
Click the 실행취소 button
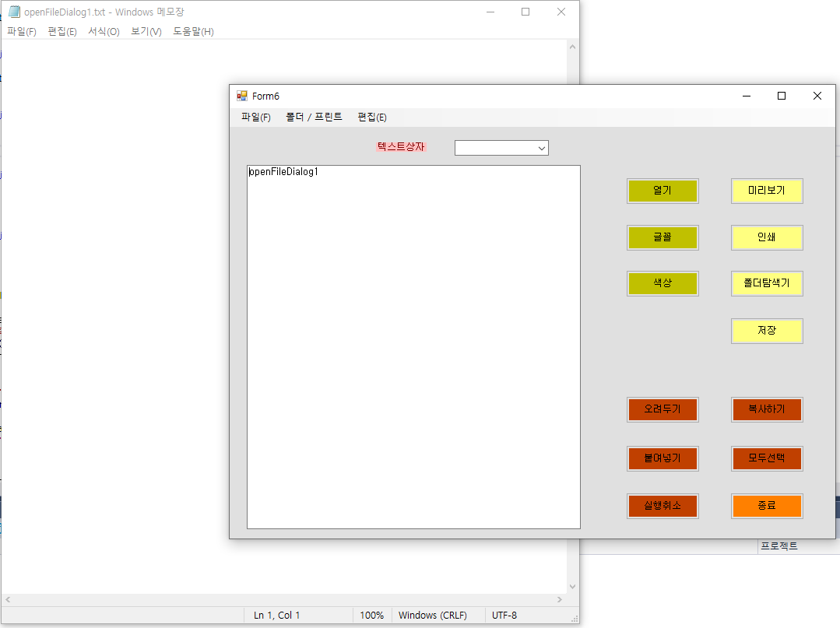tap(663, 506)
